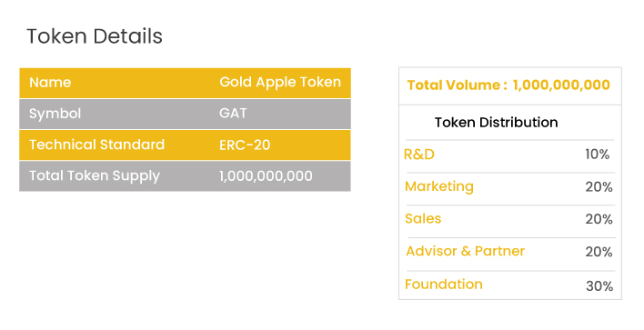This screenshot has width=644, height=330.
Task: Click the R&D distribution label
Action: pyautogui.click(x=419, y=155)
